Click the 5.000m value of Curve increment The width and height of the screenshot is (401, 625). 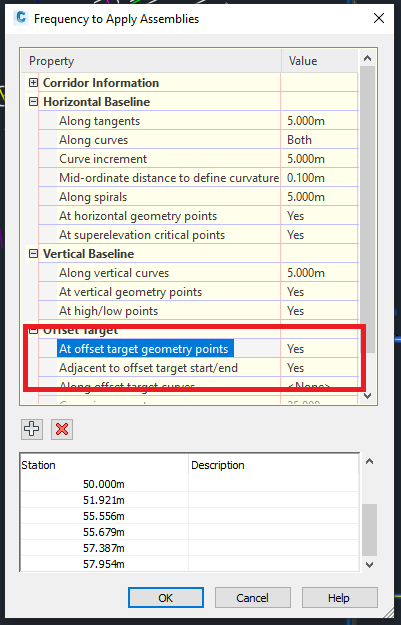point(306,159)
